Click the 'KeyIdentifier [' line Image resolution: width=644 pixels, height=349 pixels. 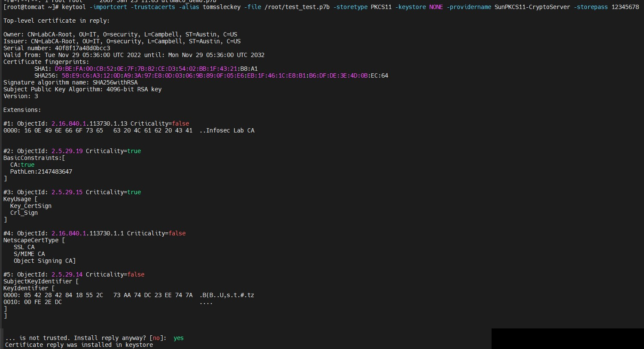pos(29,288)
